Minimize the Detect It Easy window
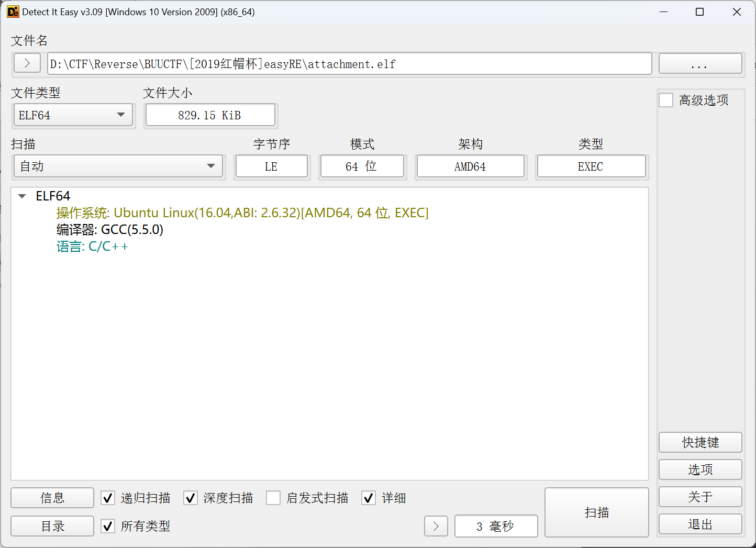The image size is (756, 548). pyautogui.click(x=664, y=12)
